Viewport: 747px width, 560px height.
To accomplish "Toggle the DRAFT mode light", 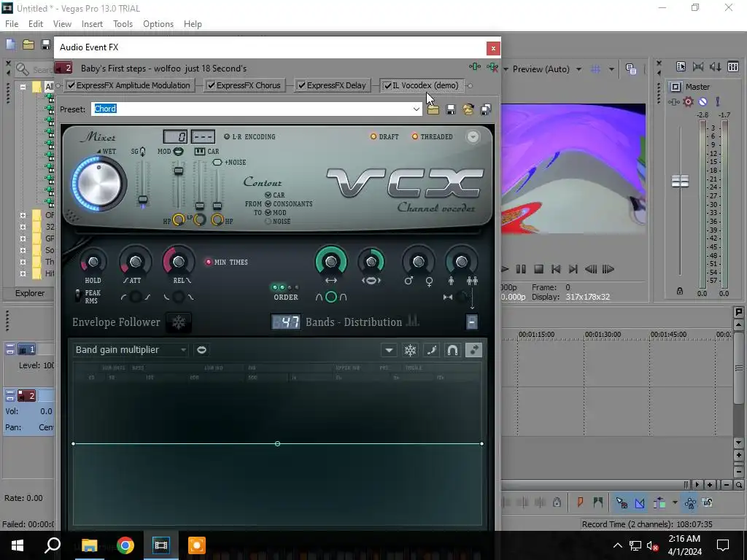I will pyautogui.click(x=373, y=136).
